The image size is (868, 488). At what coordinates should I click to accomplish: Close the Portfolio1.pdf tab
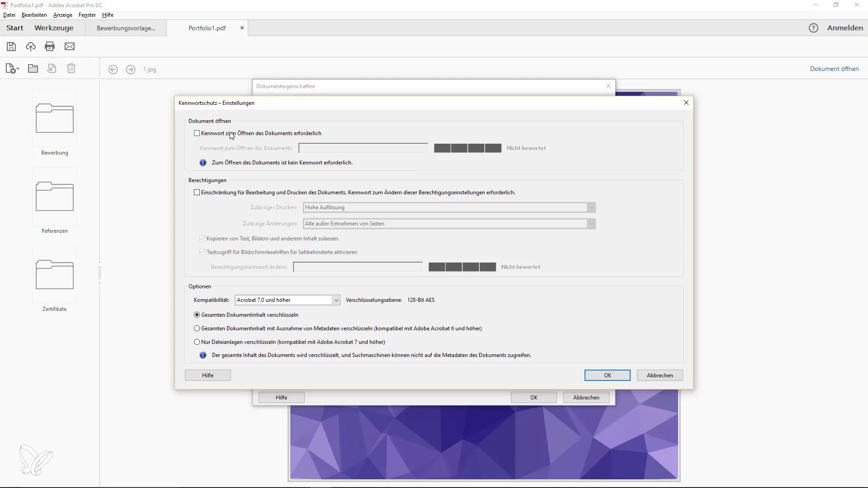[242, 28]
